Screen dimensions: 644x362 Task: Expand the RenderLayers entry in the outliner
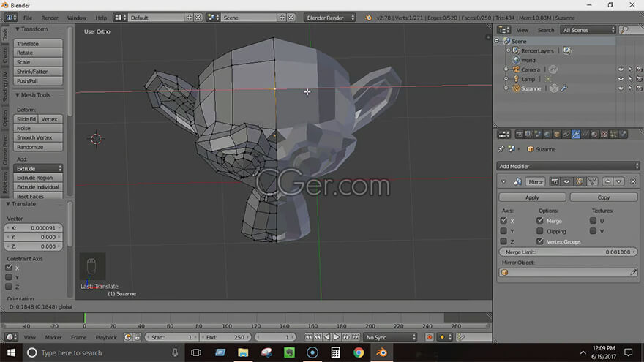[508, 50]
